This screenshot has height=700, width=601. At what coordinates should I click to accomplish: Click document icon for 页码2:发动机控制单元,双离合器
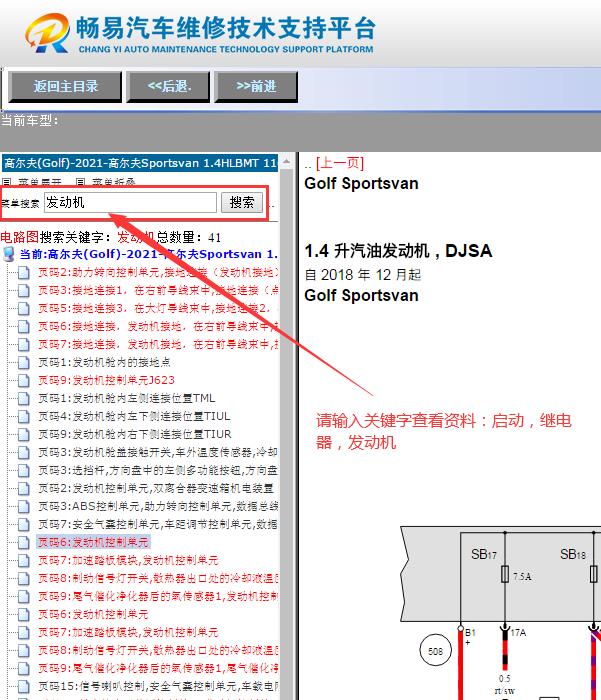[x=24, y=488]
